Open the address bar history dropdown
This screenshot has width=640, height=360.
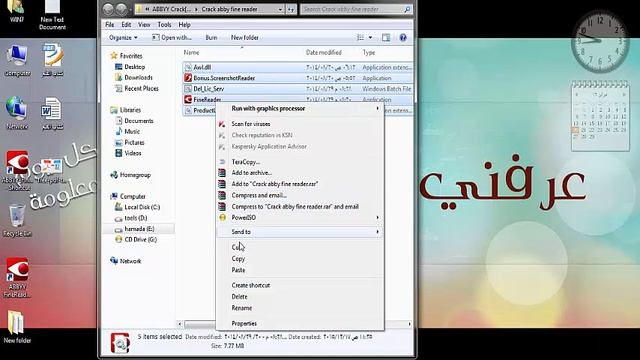point(280,9)
